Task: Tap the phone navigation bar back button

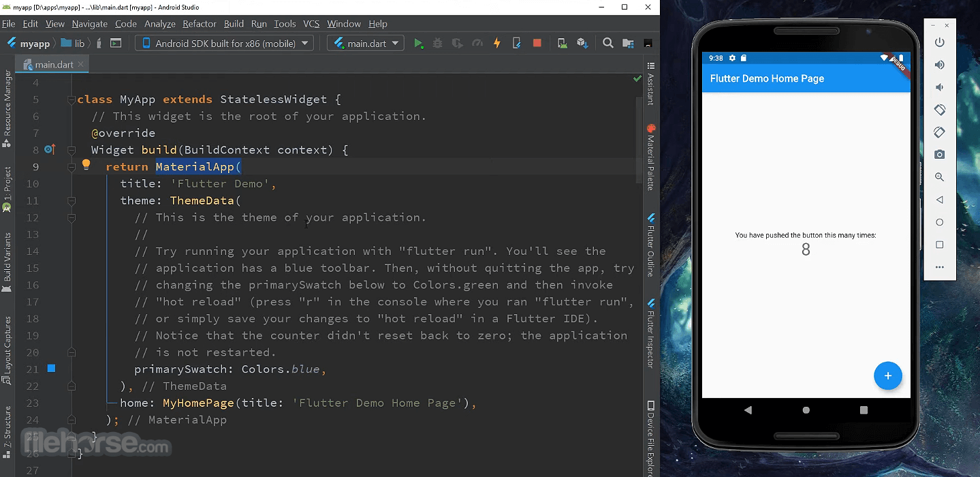Action: tap(748, 410)
